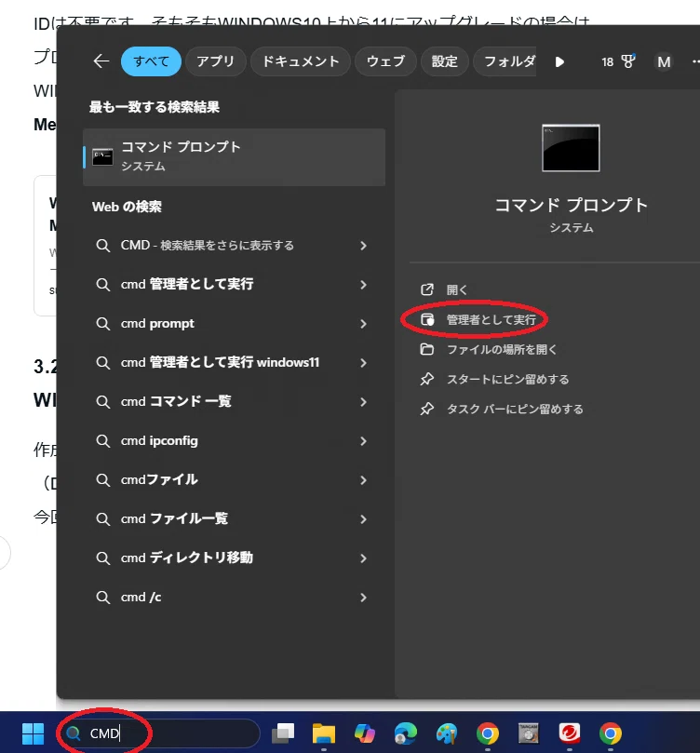Open Copilot from the taskbar
Screen dimensions: 700x753
pos(365,733)
